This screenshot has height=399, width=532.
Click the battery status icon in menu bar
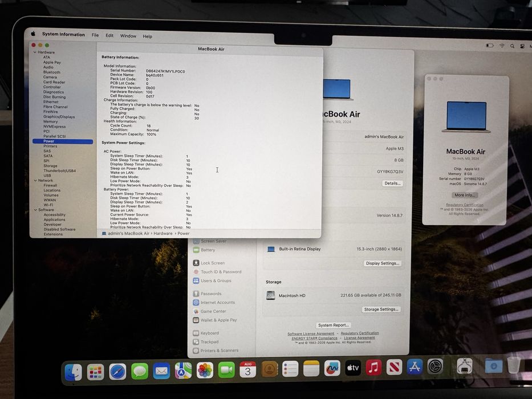[x=490, y=45]
